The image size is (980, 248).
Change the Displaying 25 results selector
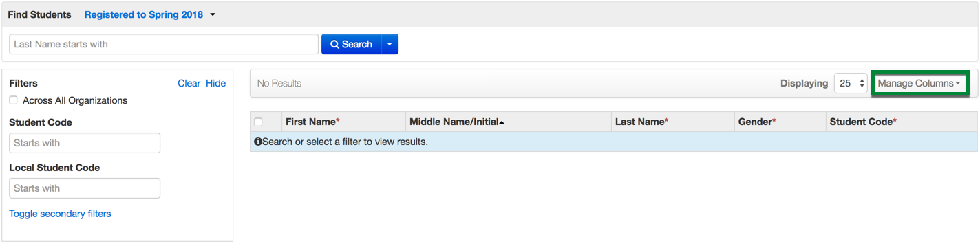pos(852,83)
